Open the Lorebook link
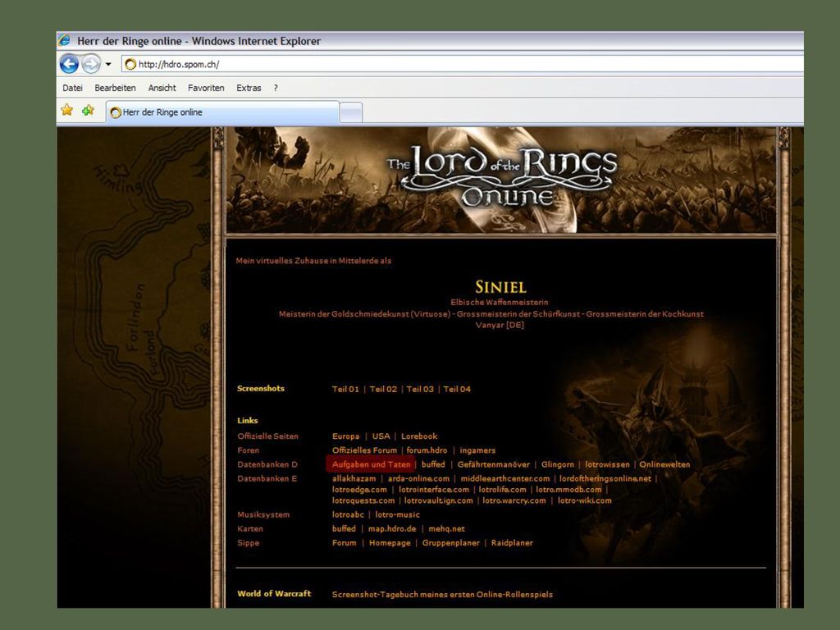 pos(419,436)
